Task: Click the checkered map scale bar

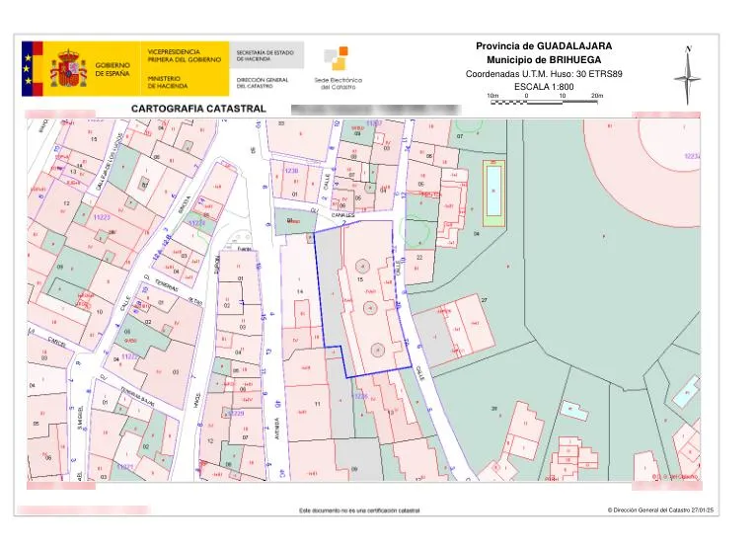Action: pyautogui.click(x=545, y=102)
